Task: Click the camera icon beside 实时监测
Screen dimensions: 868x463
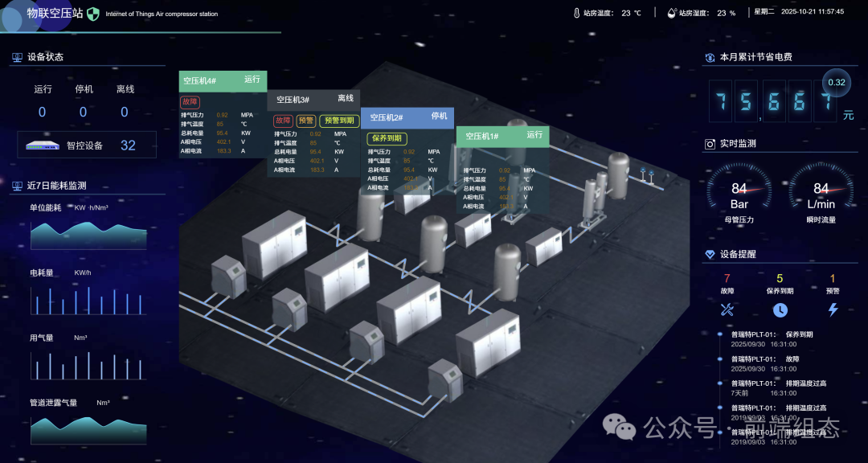Action: [x=710, y=144]
